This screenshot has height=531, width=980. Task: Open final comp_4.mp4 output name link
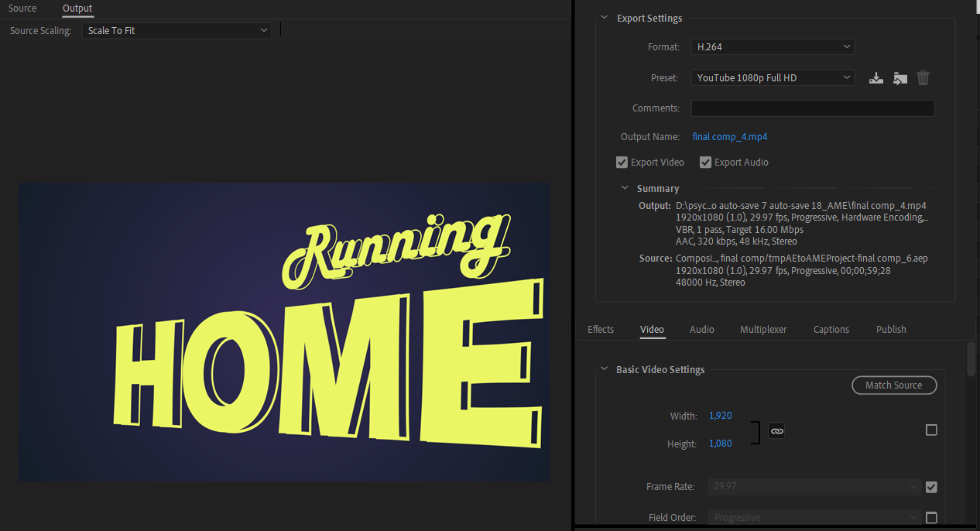[729, 136]
